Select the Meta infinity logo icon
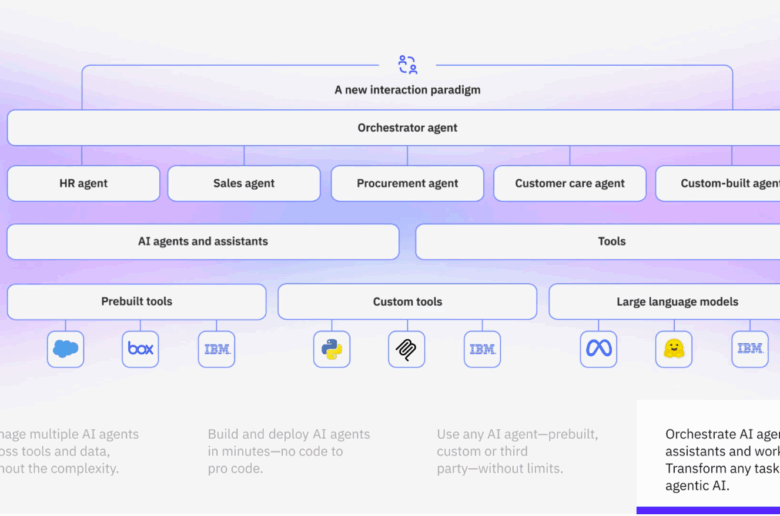Image resolution: width=780 pixels, height=516 pixels. tap(599, 349)
